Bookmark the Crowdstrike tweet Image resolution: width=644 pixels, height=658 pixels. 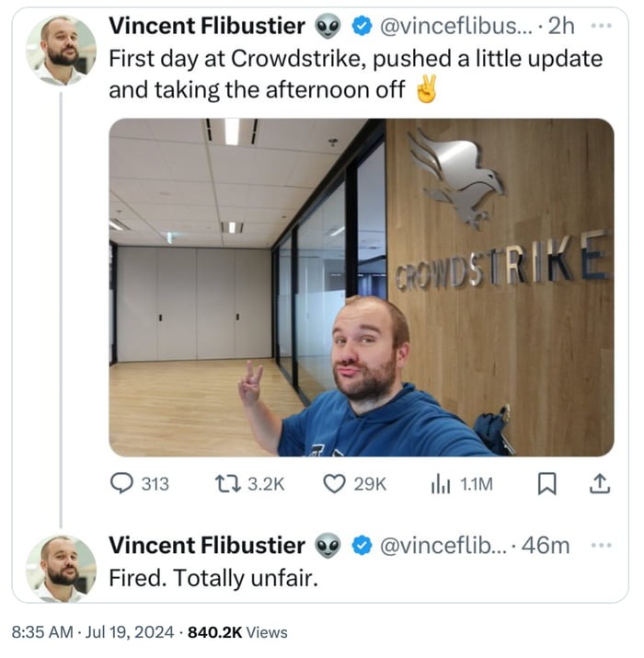coord(547,483)
